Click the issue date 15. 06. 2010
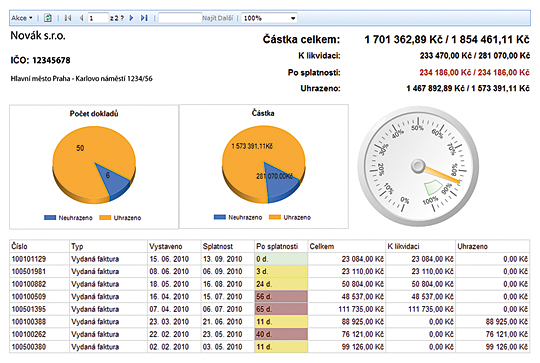540x363 pixels. click(169, 259)
